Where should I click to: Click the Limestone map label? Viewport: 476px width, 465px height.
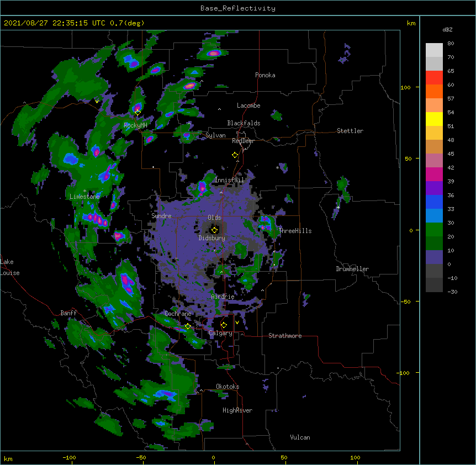pyautogui.click(x=84, y=197)
